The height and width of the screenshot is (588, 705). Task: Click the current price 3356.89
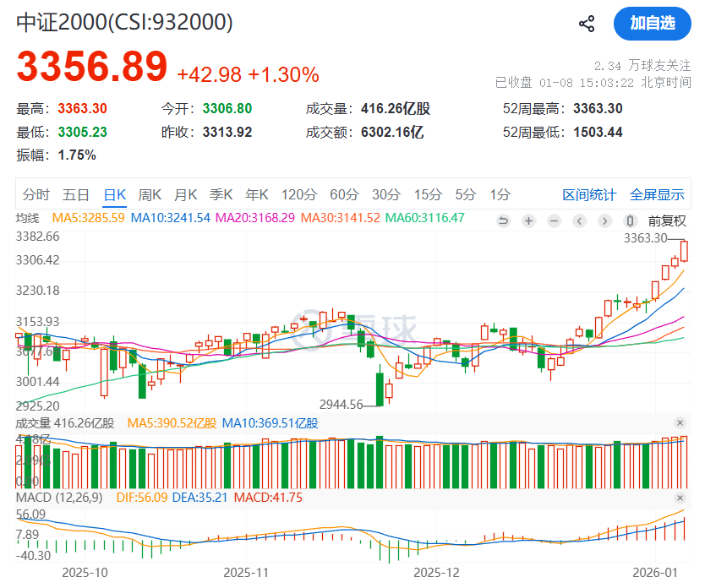coord(92,67)
